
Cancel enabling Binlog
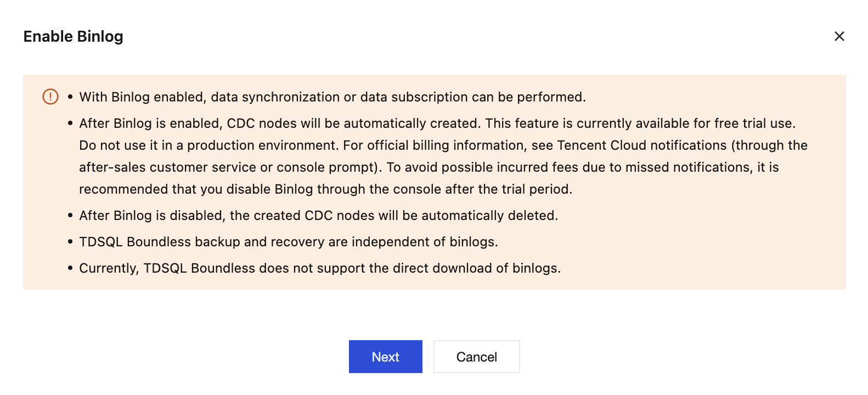click(476, 357)
